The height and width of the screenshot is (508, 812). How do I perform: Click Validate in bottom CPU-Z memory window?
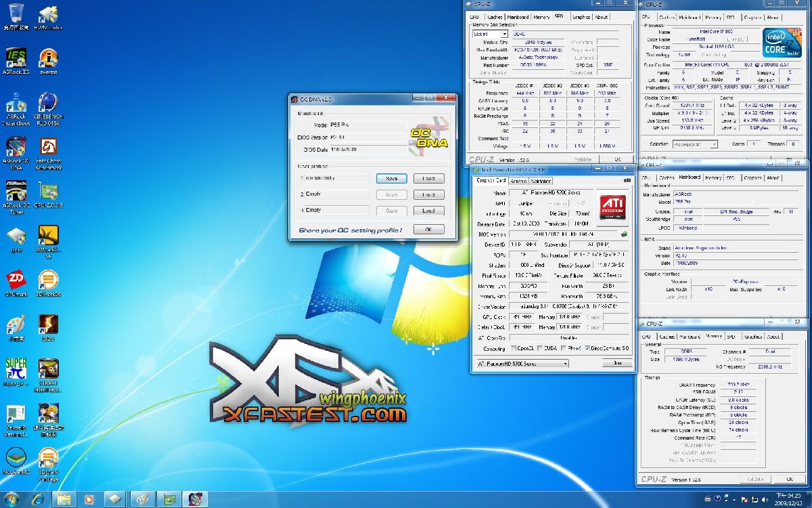pos(755,479)
